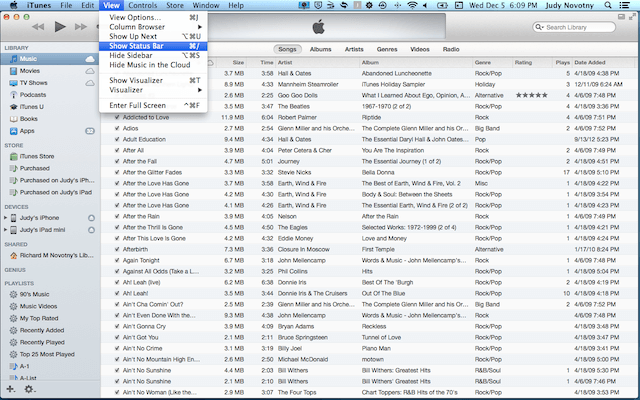Choose Enter Full Screen
This screenshot has width=640, height=400.
click(153, 105)
